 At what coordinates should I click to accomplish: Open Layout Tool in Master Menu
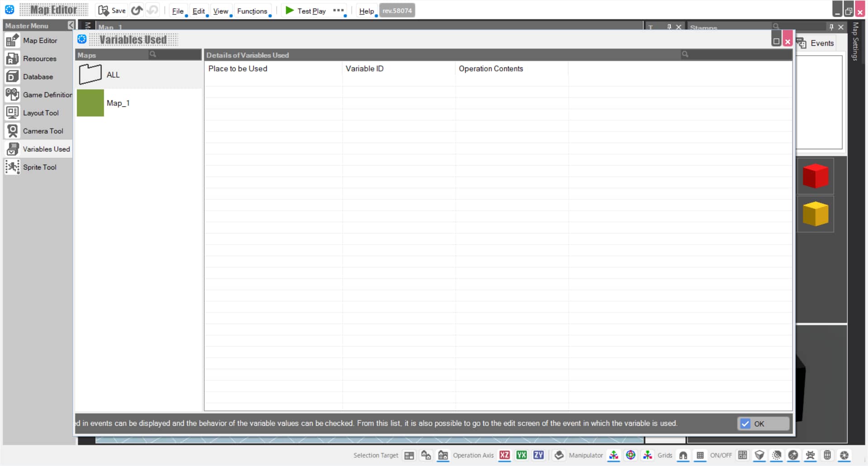click(38, 113)
